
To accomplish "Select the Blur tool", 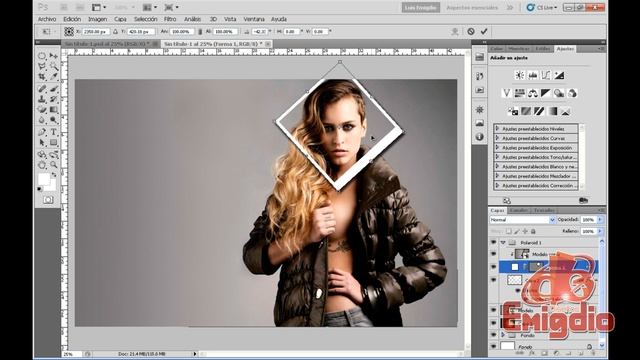I will 42,120.
